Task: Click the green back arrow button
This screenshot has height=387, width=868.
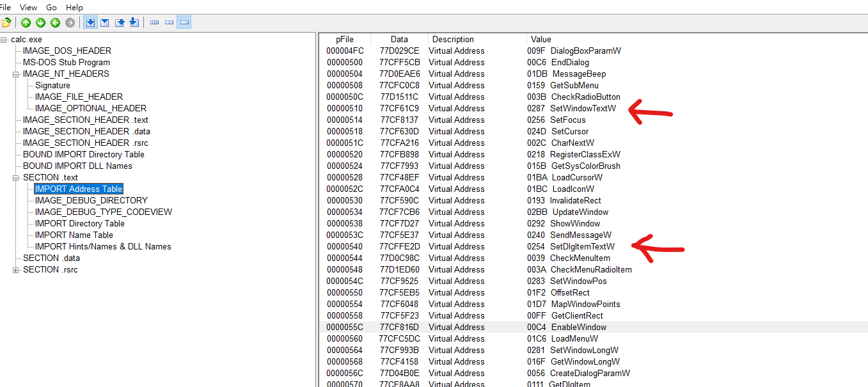Action: pos(55,23)
